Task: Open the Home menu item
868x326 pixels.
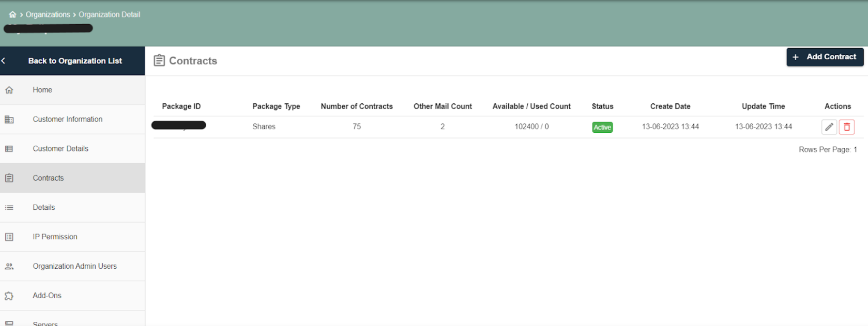Action: pyautogui.click(x=72, y=90)
